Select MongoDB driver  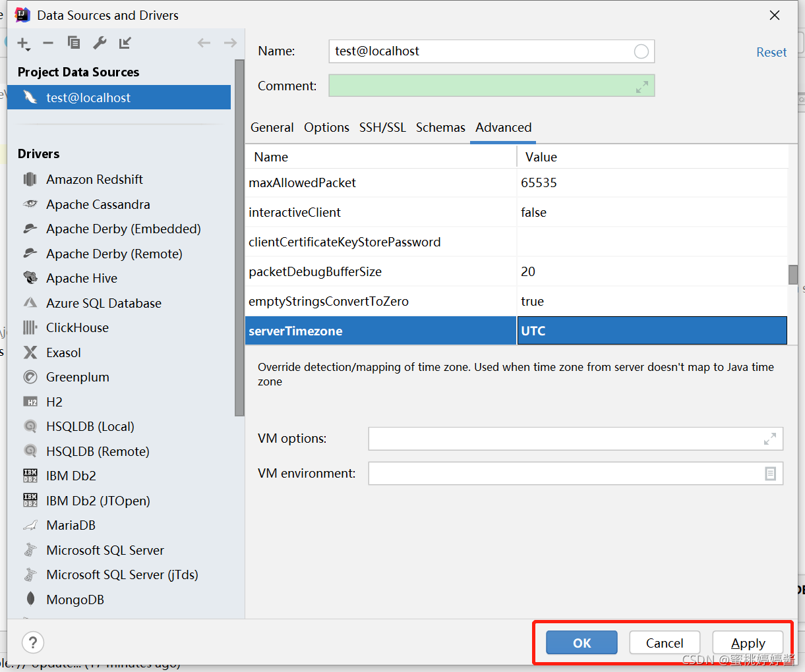(x=75, y=600)
